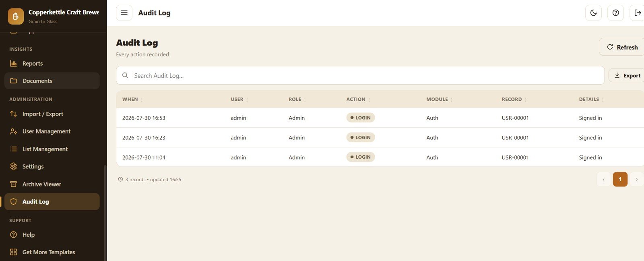Image resolution: width=644 pixels, height=261 pixels.
Task: Open List Management page
Action: pos(52,149)
